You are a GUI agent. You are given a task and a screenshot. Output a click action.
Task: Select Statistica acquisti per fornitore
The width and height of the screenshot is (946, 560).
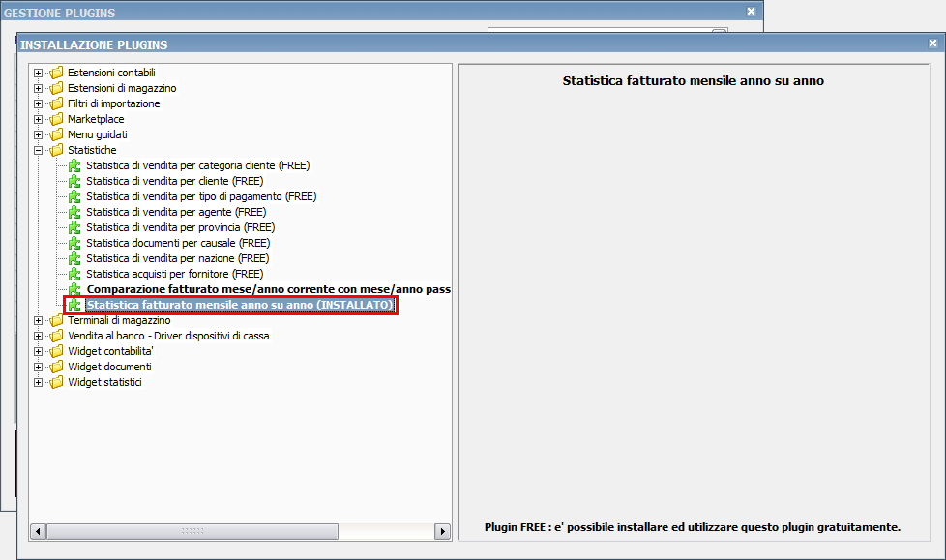tap(175, 274)
